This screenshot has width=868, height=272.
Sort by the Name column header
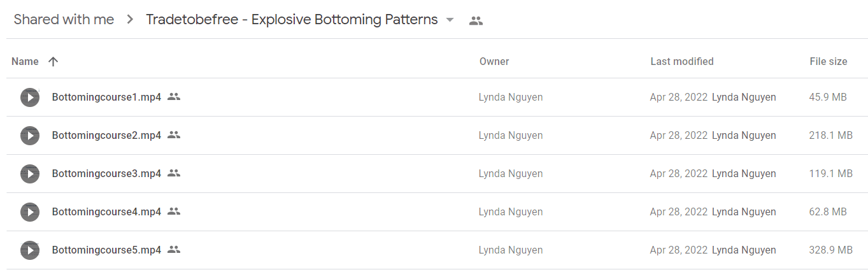(25, 62)
